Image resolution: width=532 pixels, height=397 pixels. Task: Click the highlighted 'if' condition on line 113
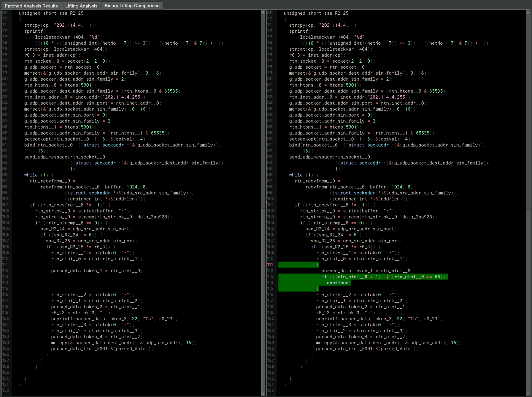385,277
